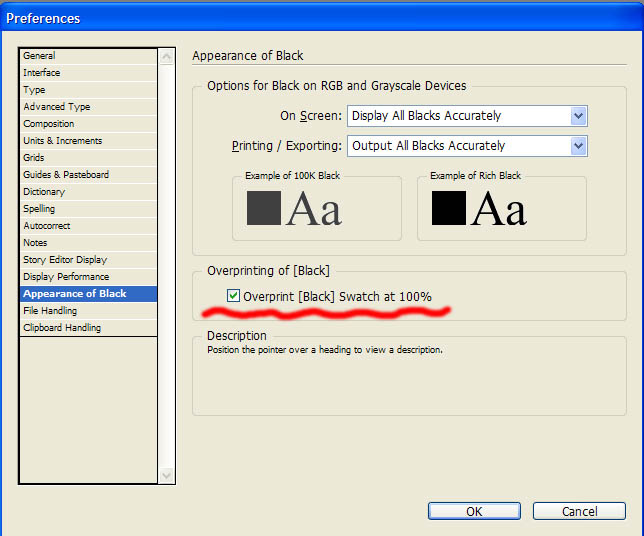The height and width of the screenshot is (536, 644).
Task: Open Grids preferences
Action: pos(88,158)
